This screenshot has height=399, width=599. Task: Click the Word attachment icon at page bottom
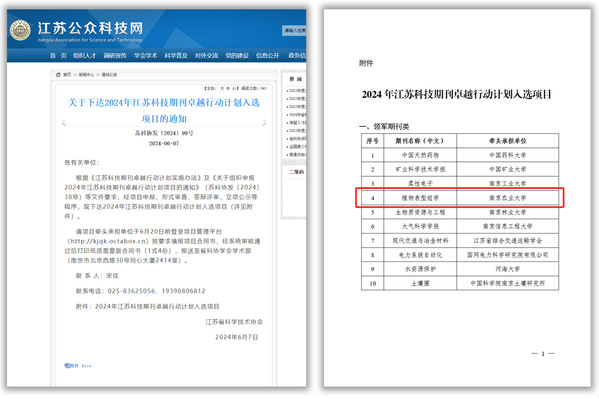(67, 365)
